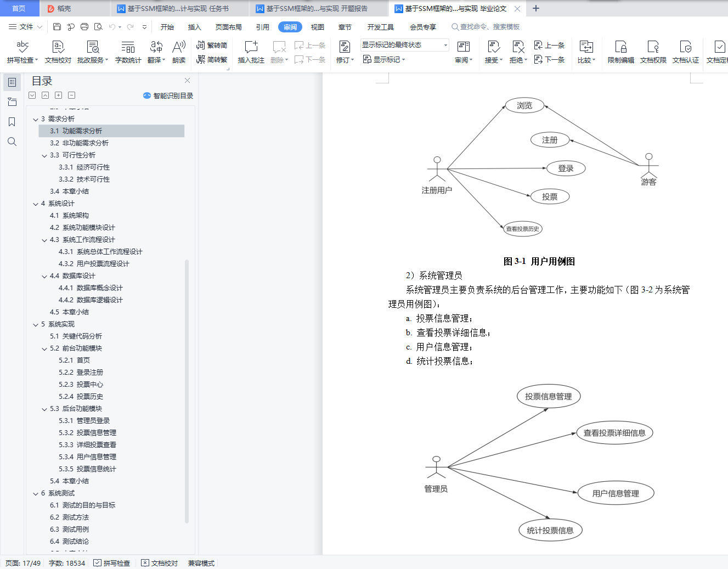Switch to the 开始 ribbon tab

[x=167, y=27]
